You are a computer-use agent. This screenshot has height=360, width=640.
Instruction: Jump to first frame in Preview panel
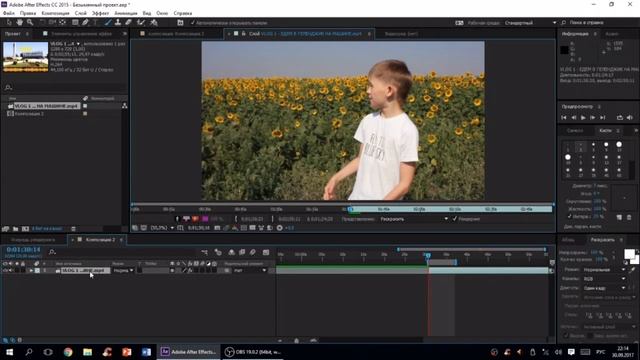564,118
